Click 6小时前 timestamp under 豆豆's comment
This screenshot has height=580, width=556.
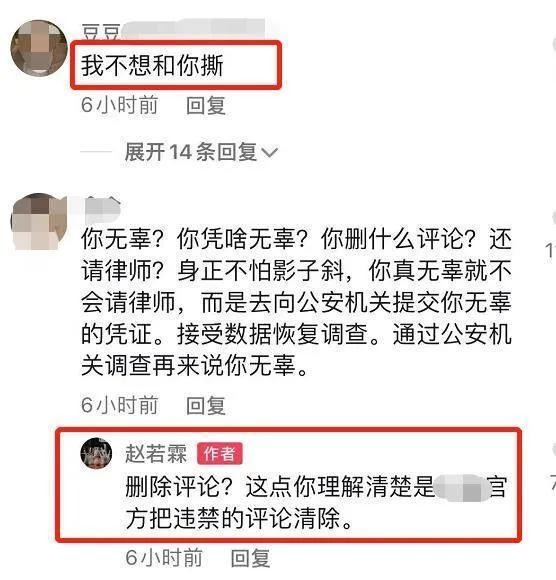[119, 105]
